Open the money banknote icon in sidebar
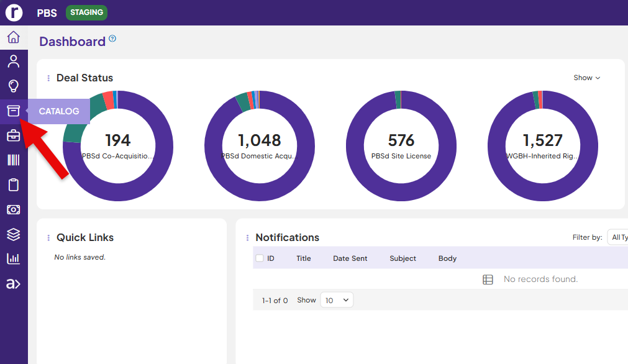This screenshot has height=364, width=628. coord(14,209)
